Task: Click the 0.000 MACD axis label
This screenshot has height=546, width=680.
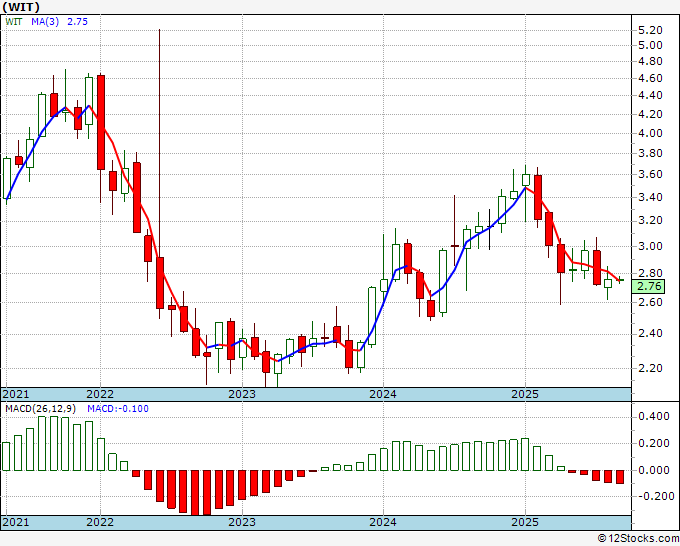Action: (x=654, y=470)
